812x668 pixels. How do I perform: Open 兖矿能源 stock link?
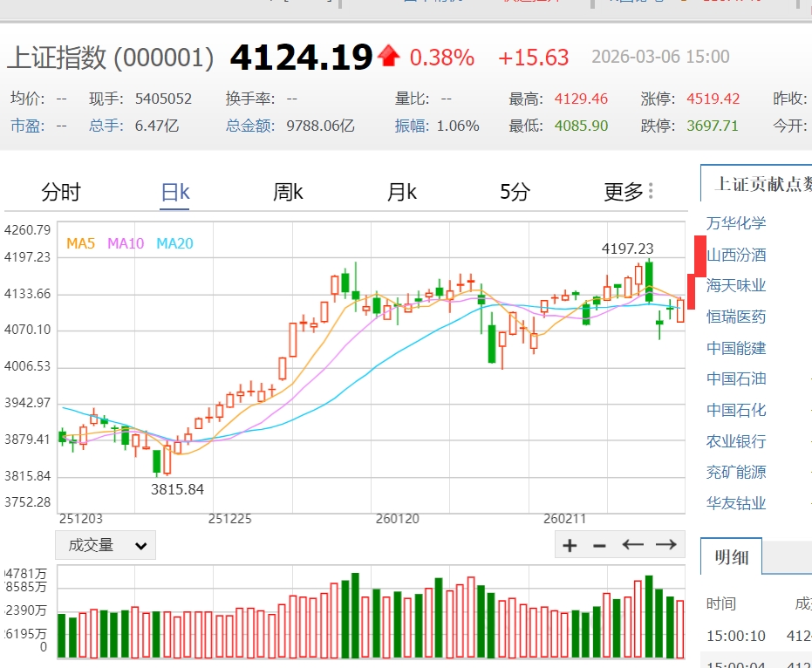click(x=736, y=472)
